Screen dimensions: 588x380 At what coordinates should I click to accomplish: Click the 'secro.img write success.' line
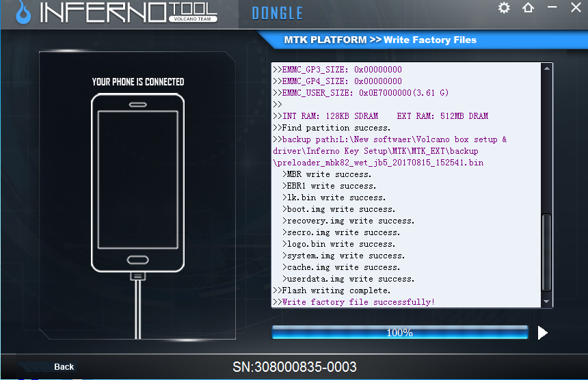click(341, 232)
